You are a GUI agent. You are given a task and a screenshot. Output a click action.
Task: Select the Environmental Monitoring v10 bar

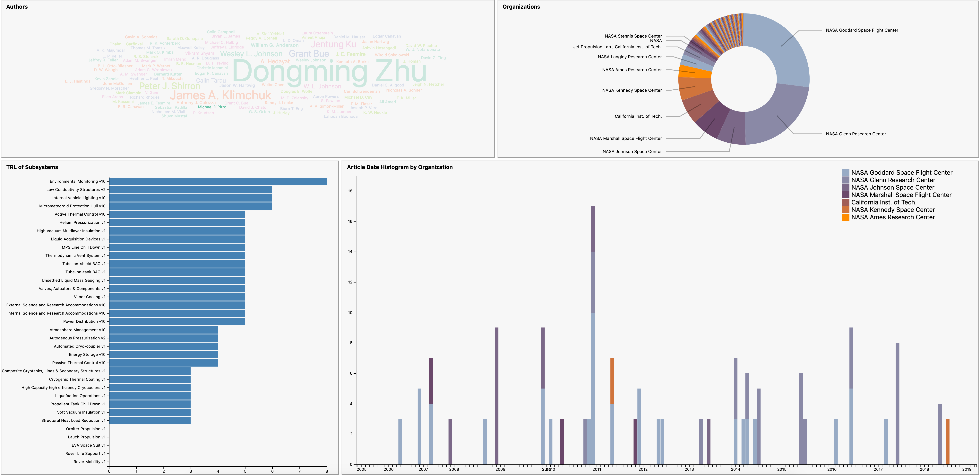(218, 181)
